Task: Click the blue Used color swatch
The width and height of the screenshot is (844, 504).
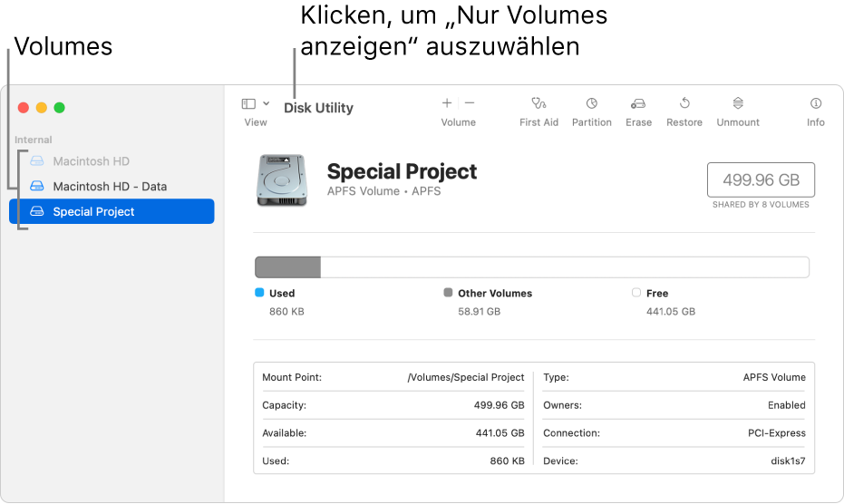Action: 259,293
